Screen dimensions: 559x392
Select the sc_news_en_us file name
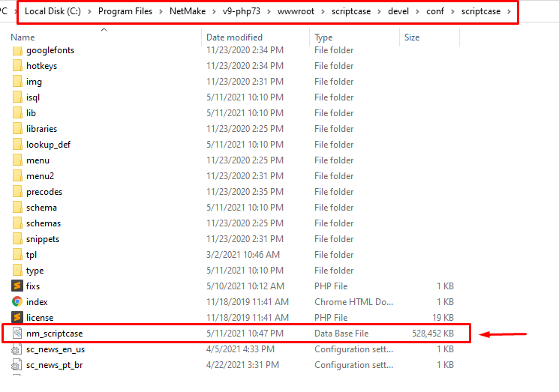(x=56, y=349)
